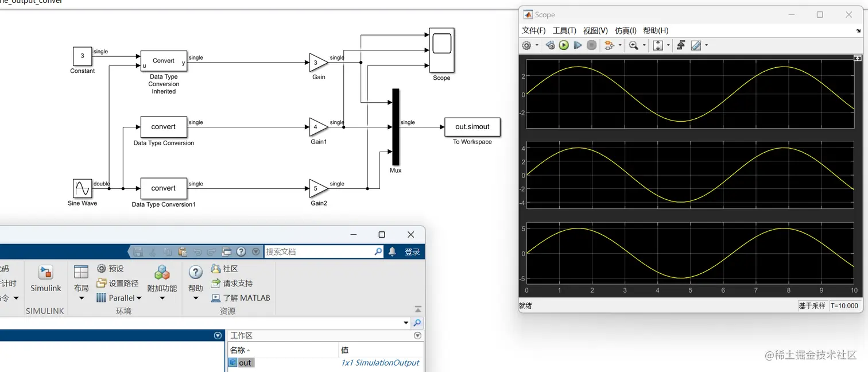Open the 文件(F) menu in Scope

tap(534, 30)
